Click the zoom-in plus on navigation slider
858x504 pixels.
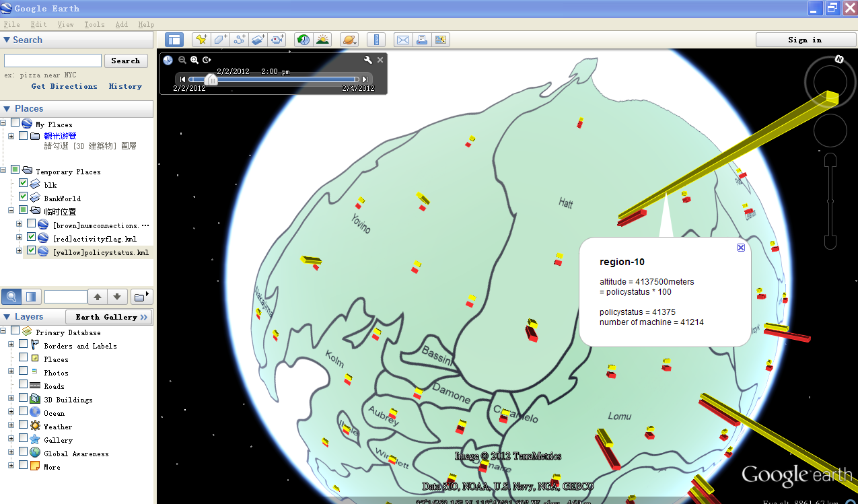click(x=830, y=160)
